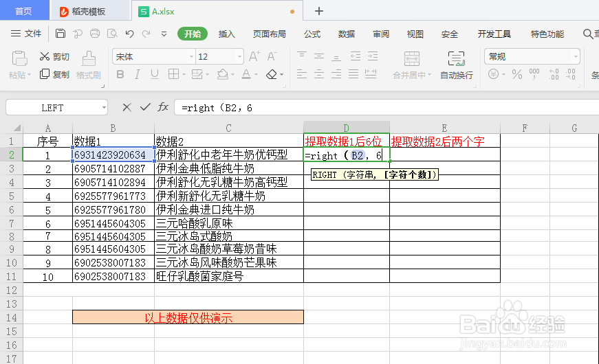Open fill color dropdown arrow
The width and height of the screenshot is (599, 364).
pyautogui.click(x=232, y=74)
